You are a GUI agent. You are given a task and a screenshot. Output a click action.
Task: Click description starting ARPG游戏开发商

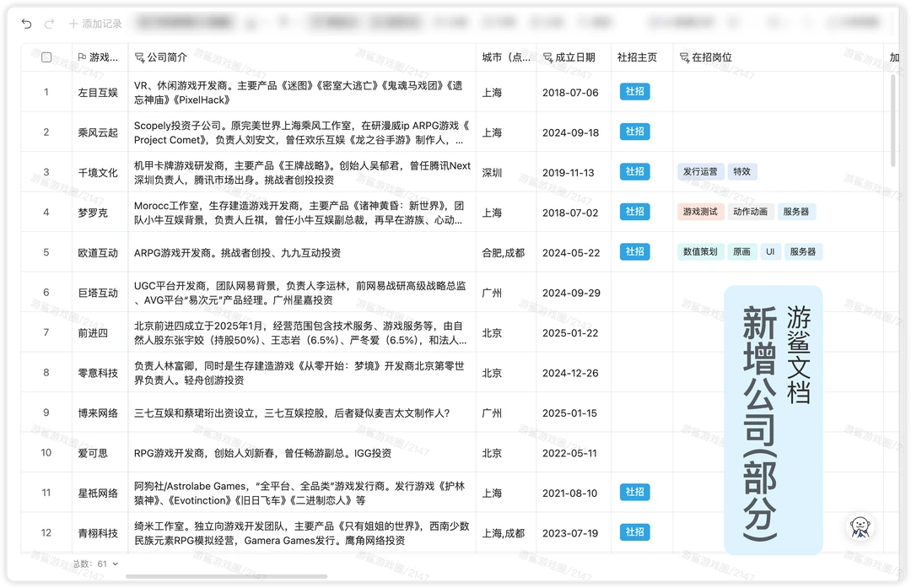click(301, 253)
